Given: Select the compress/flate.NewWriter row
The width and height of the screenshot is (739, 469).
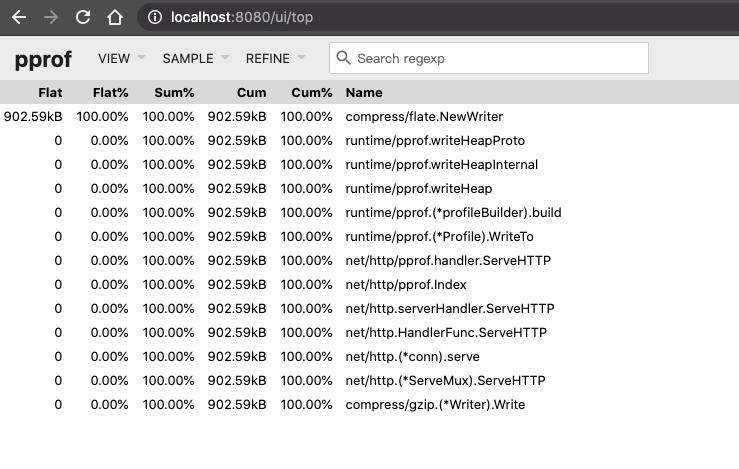Looking at the screenshot, I should coord(424,117).
